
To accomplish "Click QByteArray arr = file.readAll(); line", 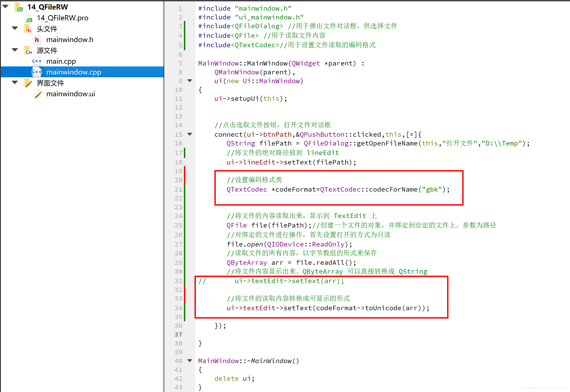I will 291,263.
